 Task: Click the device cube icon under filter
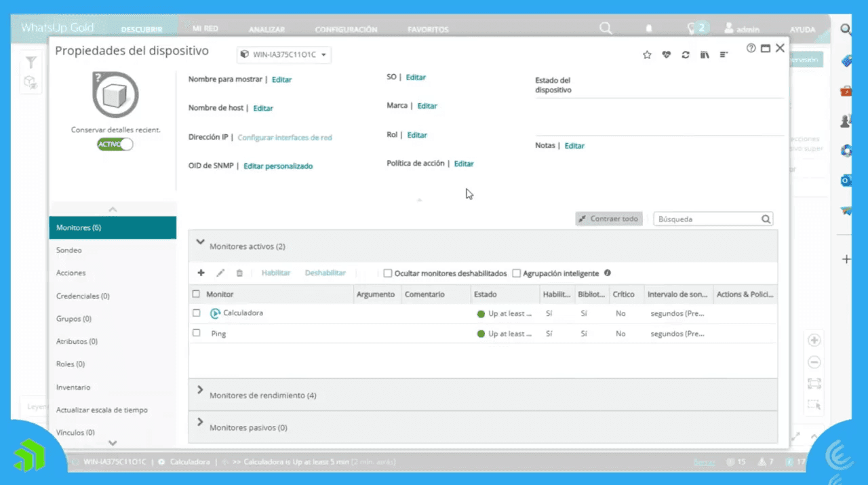30,82
